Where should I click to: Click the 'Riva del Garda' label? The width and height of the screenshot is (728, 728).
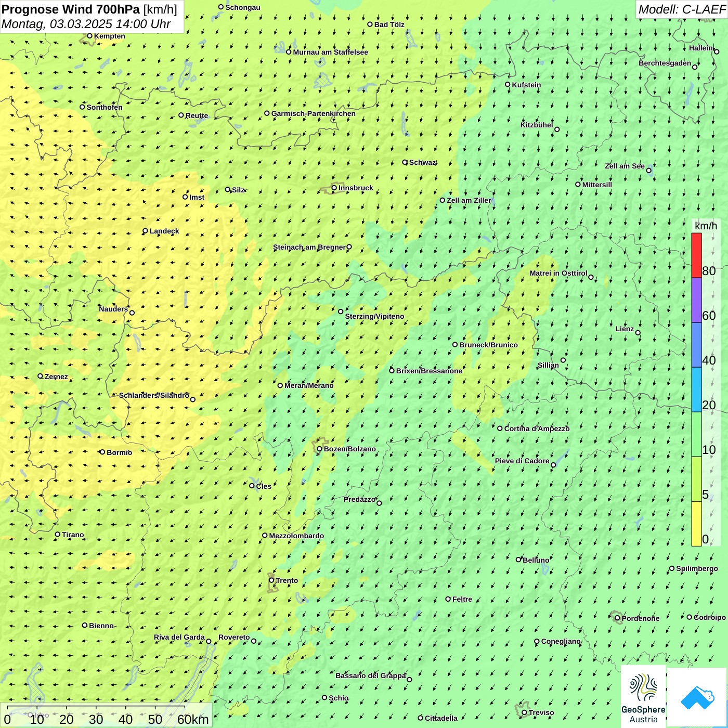tap(179, 637)
